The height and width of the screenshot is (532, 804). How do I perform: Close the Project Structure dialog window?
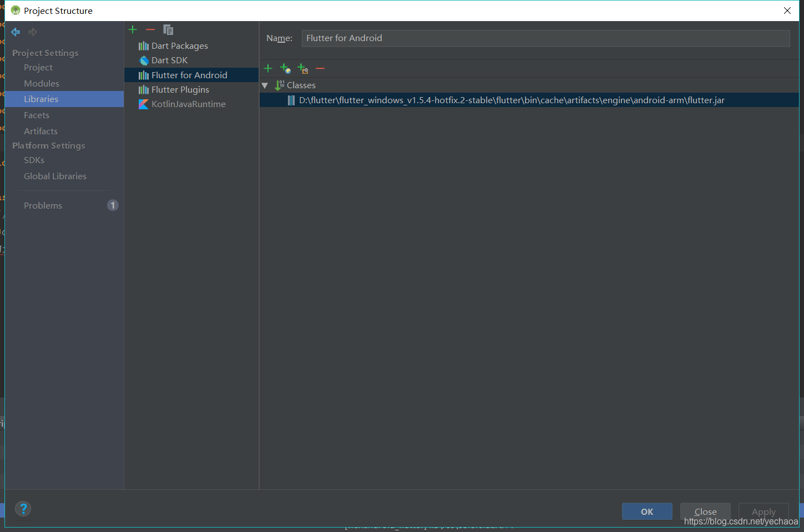(x=787, y=11)
